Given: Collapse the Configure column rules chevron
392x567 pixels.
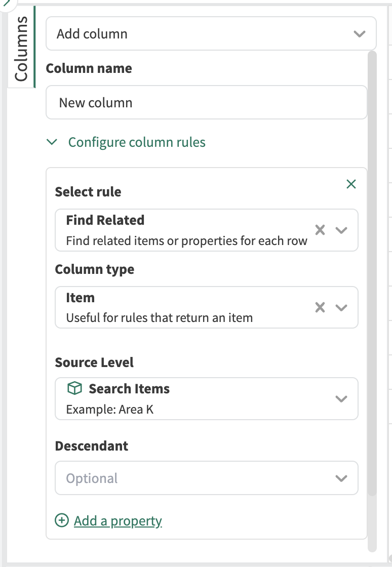Looking at the screenshot, I should point(52,142).
